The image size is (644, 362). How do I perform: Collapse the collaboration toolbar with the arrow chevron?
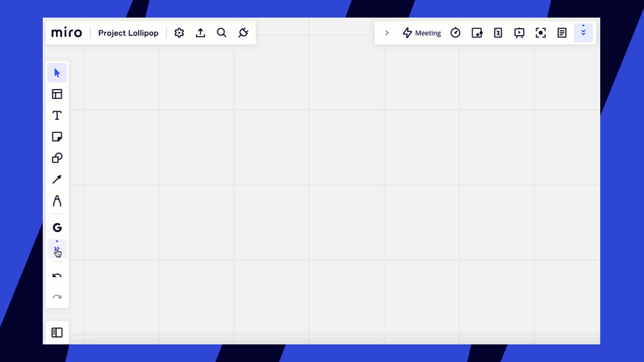tap(387, 33)
